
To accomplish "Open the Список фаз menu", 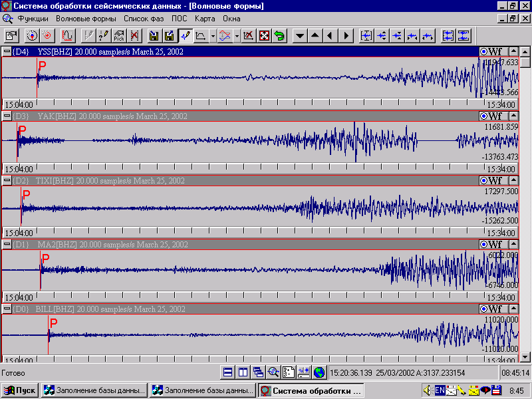I will click(x=143, y=18).
